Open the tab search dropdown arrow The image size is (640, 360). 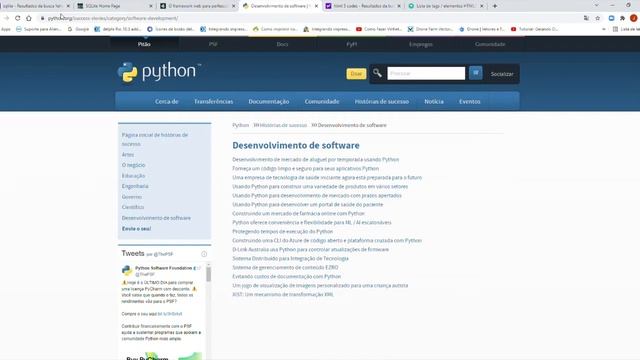tap(596, 6)
